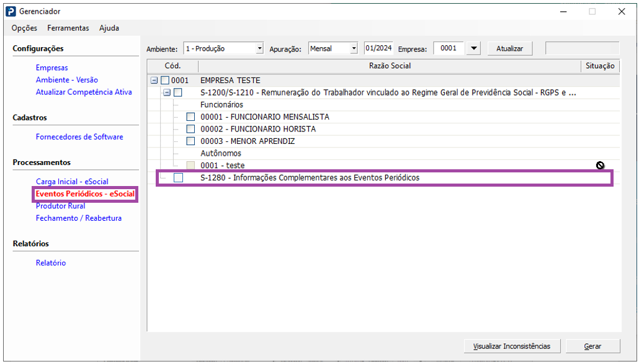This screenshot has width=639, height=364.
Task: Click the competência field showing 01/2024
Action: tap(378, 48)
